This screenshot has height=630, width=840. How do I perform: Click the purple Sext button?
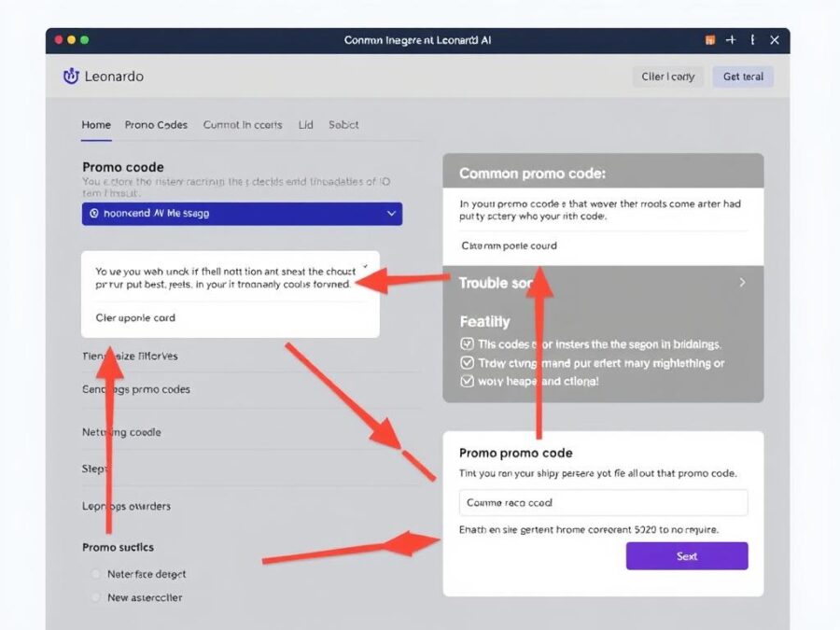pyautogui.click(x=687, y=555)
